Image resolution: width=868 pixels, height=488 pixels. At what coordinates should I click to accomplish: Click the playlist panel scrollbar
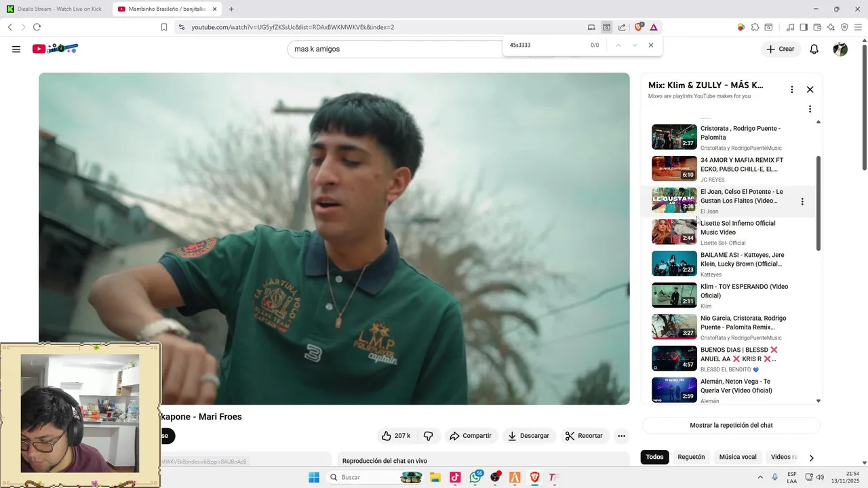[818, 203]
